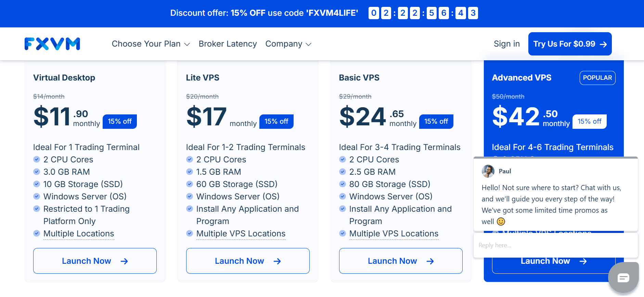Click Multiple VPS Locations under Basic VPS
This screenshot has height=297, width=644.
394,234
